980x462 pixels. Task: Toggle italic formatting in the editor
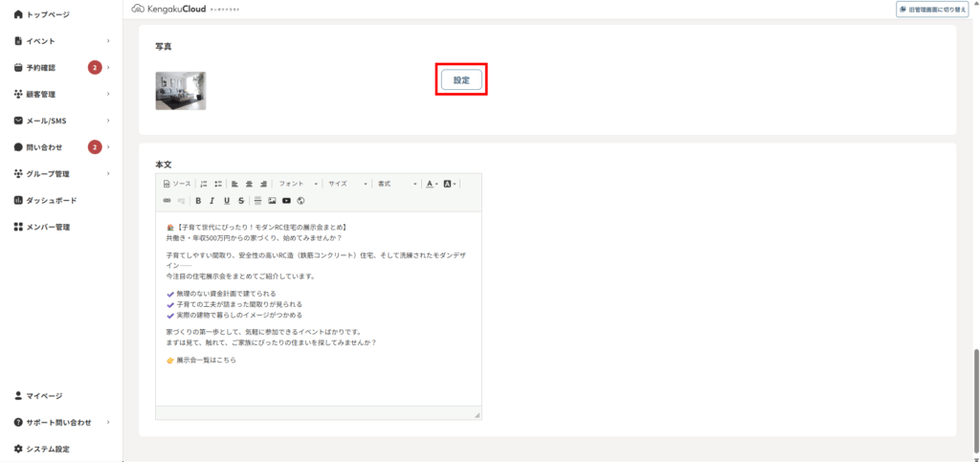(x=212, y=201)
